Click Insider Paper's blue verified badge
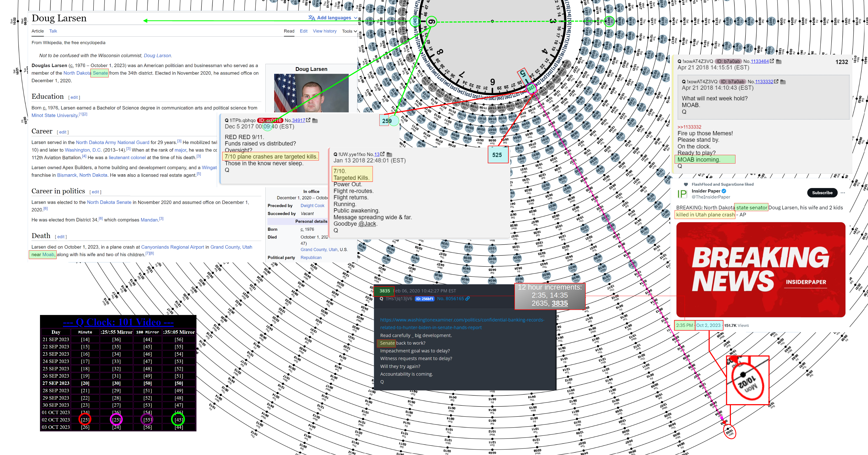 tap(724, 191)
